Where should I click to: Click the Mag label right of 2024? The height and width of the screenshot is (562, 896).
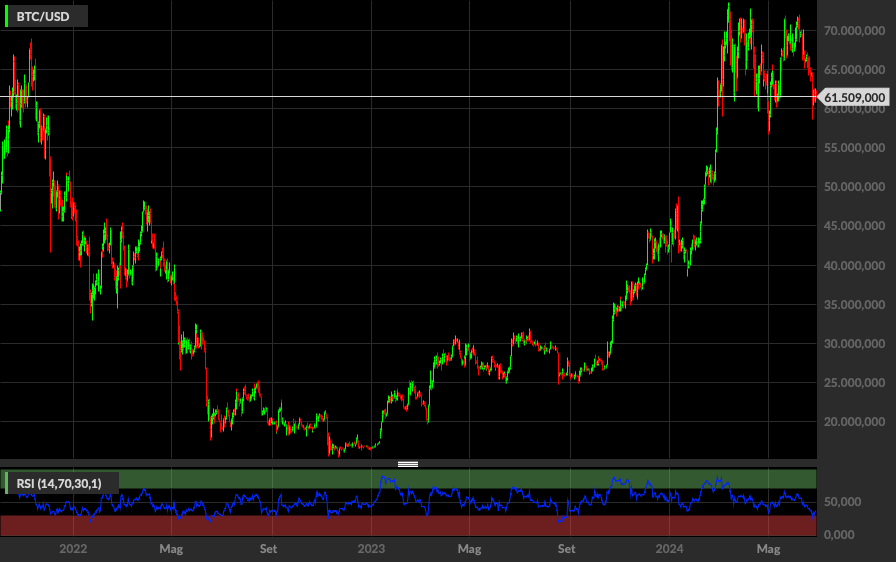click(768, 549)
